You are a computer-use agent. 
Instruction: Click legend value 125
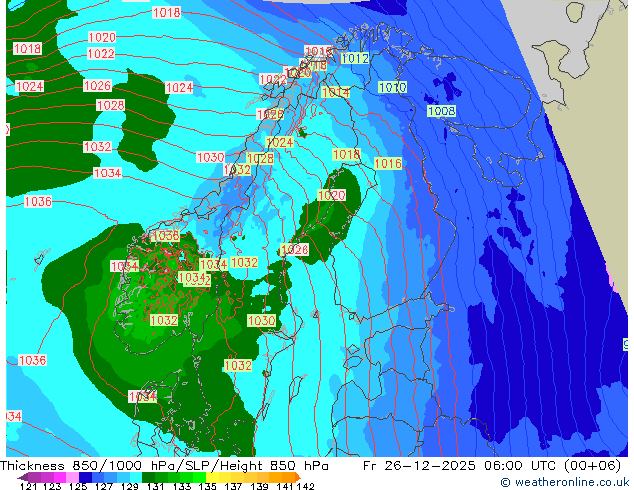pyautogui.click(x=78, y=486)
